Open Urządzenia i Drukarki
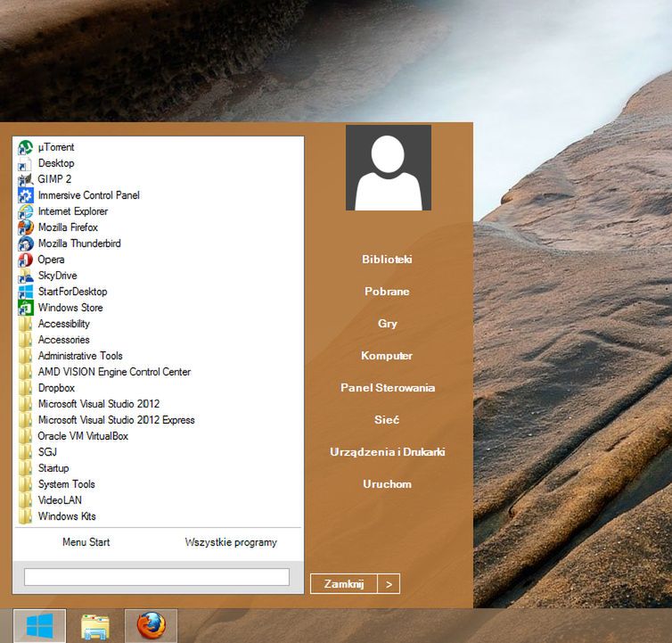 [x=388, y=452]
